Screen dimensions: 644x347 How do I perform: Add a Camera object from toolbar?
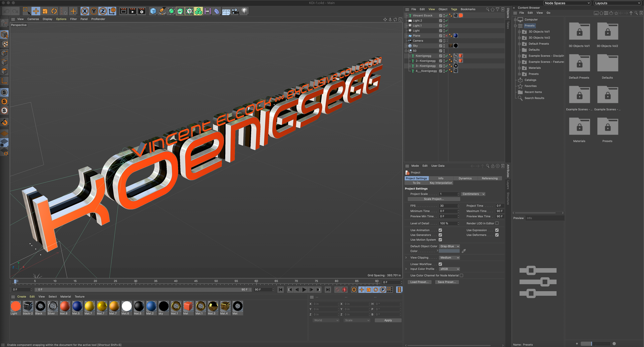[x=235, y=11]
